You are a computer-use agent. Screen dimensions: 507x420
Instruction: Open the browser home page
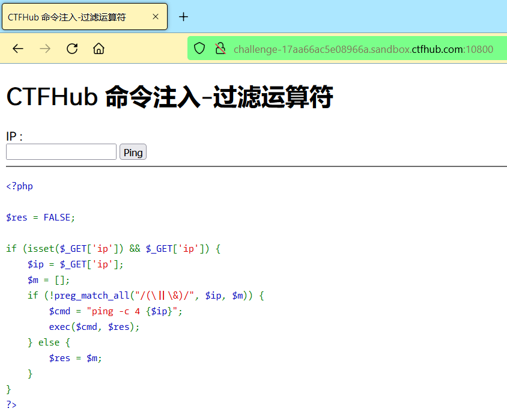pyautogui.click(x=99, y=49)
